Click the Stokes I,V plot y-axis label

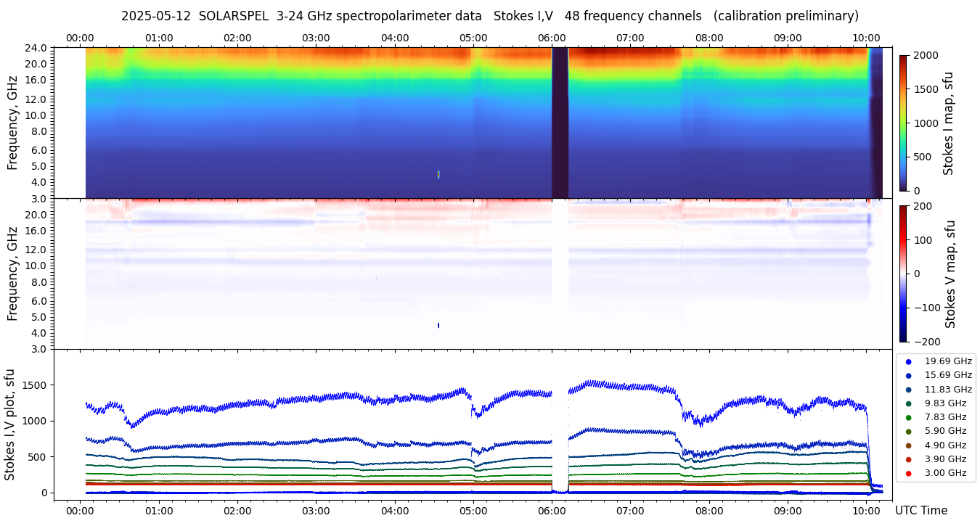(x=10, y=424)
